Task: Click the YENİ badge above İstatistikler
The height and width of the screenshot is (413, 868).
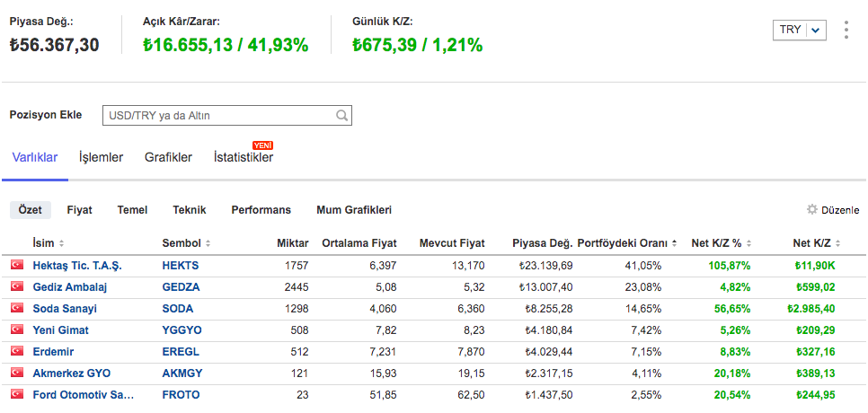Action: tap(262, 145)
